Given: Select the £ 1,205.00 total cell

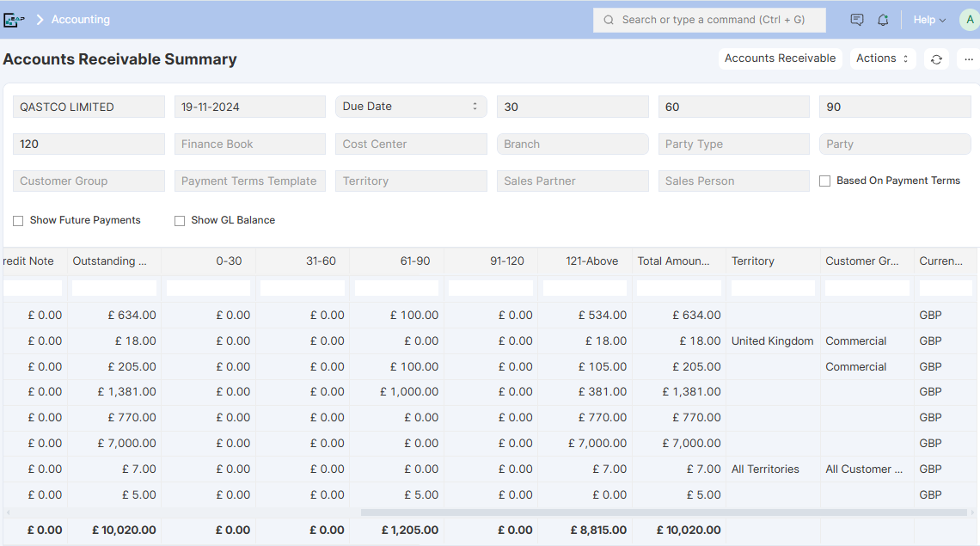Looking at the screenshot, I should pyautogui.click(x=397, y=531).
